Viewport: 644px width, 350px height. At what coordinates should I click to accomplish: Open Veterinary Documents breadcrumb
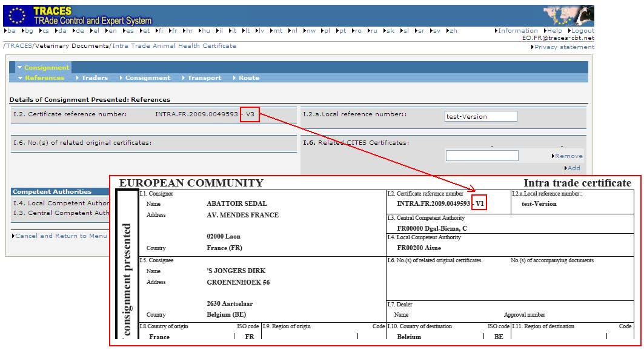tap(72, 46)
